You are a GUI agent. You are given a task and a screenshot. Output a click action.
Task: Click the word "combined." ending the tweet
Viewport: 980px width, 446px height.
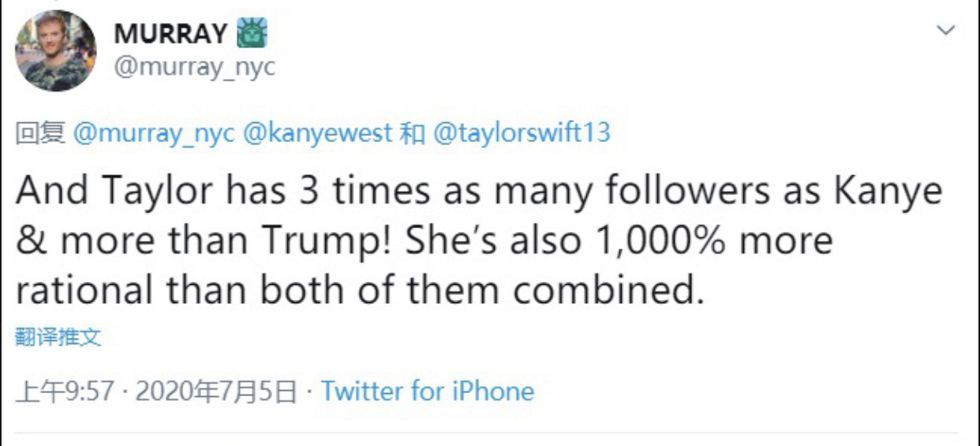(608, 290)
